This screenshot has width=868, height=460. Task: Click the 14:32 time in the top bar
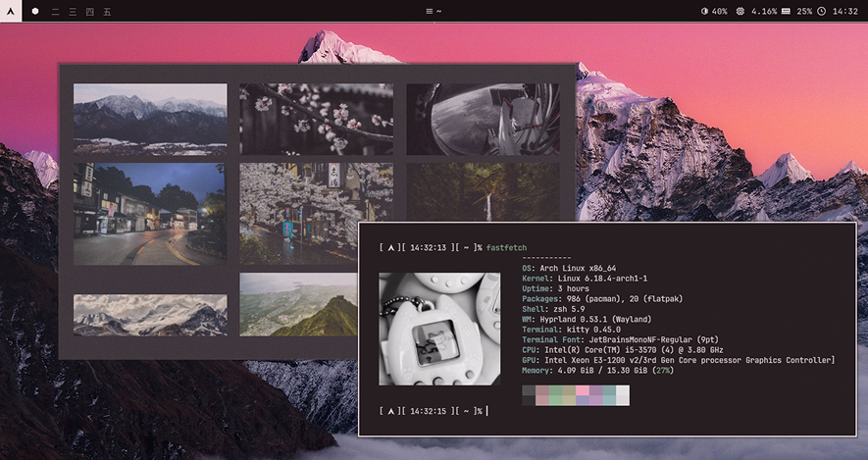click(845, 11)
